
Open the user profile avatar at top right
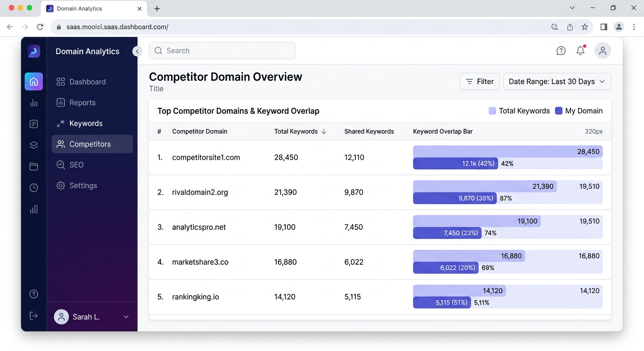click(x=603, y=51)
